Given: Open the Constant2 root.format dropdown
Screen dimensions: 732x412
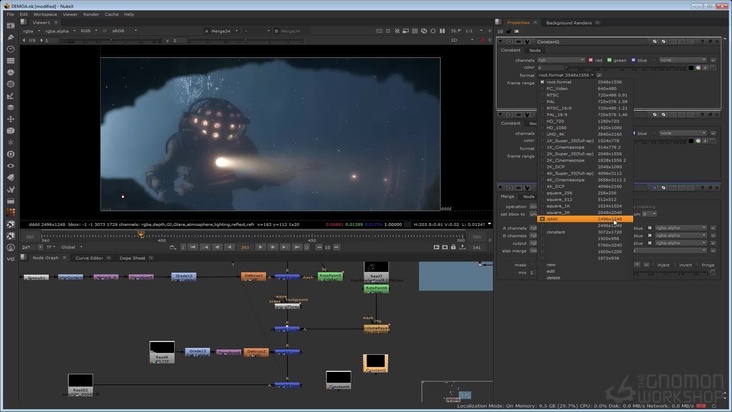Looking at the screenshot, I should [565, 75].
